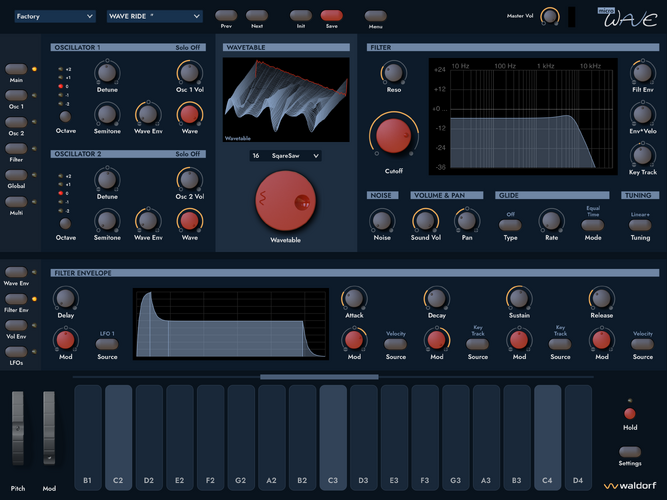
Task: Click Oscillator 1 Detune knob
Action: 107,73
